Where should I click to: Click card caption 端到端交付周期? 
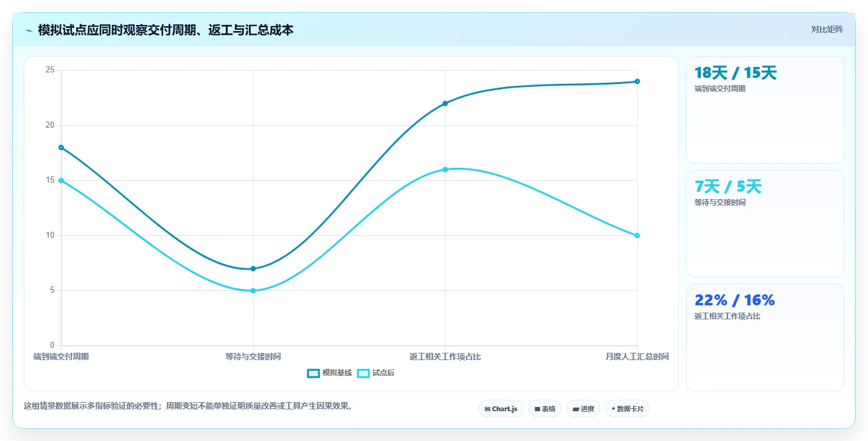(720, 89)
